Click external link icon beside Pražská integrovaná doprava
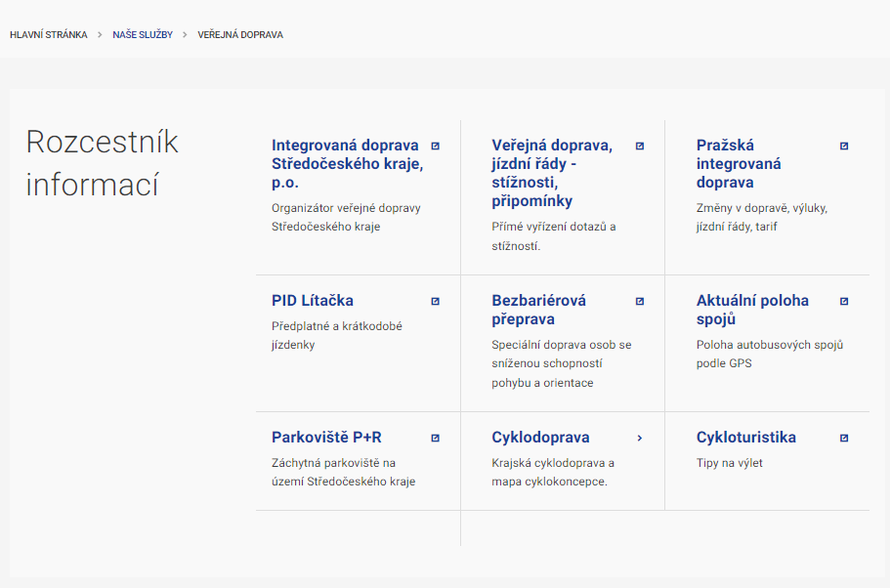The image size is (891, 588). (x=844, y=146)
